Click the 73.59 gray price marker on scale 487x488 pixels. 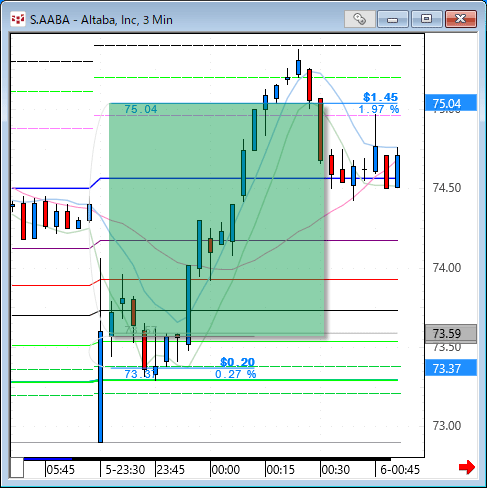point(451,333)
